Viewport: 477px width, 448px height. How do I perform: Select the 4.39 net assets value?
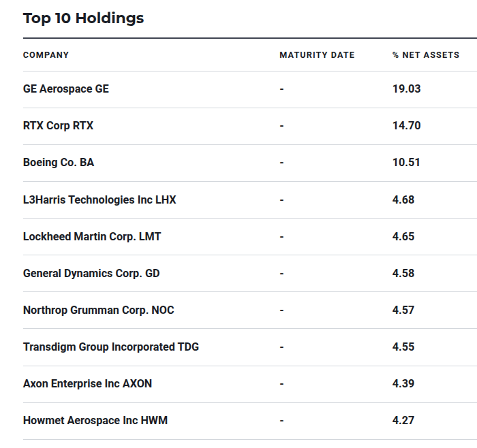[403, 383]
